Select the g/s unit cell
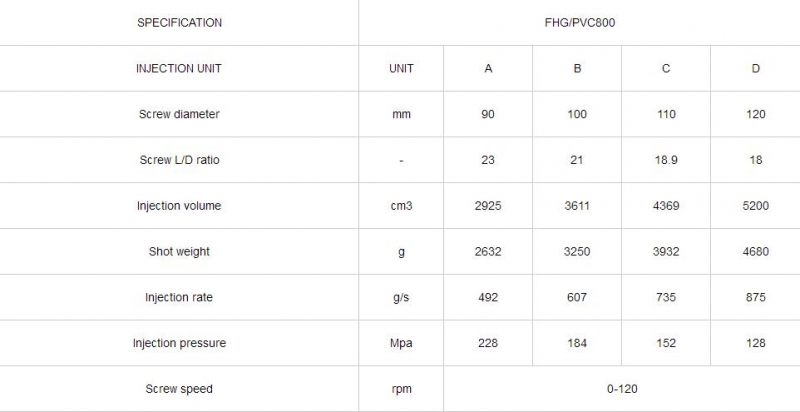Viewport: 800px width, 412px height. [401, 297]
